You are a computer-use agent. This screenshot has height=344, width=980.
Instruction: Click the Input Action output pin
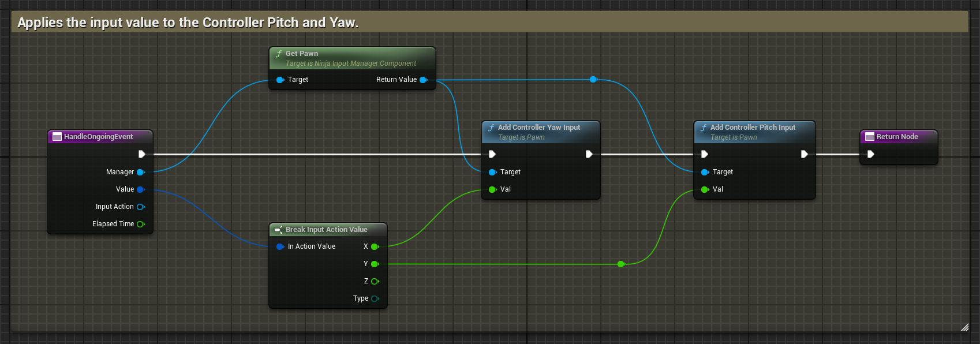coord(140,207)
